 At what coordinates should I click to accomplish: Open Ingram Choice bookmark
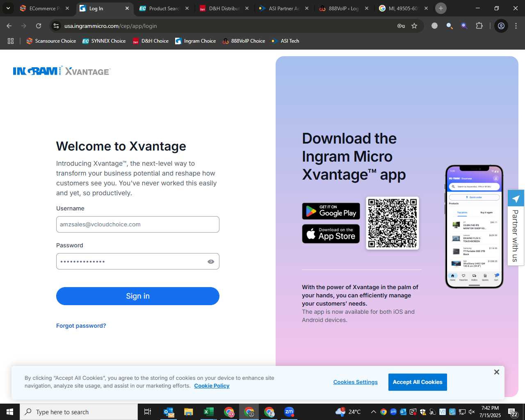(x=196, y=41)
